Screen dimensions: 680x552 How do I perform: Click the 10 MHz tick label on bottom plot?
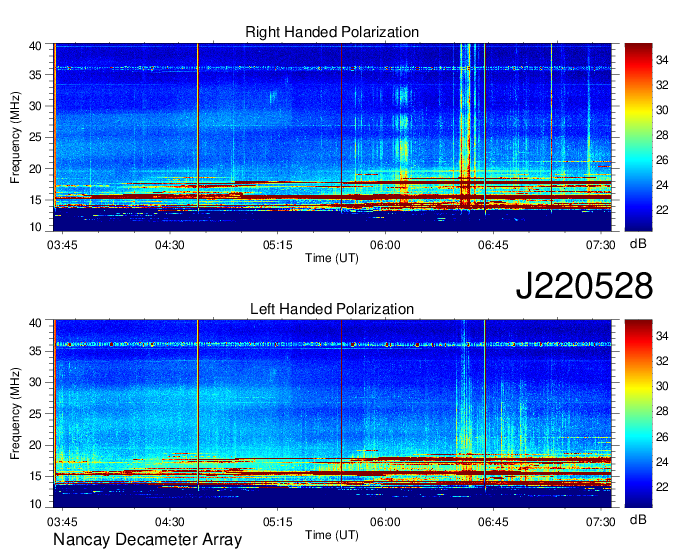pos(35,503)
